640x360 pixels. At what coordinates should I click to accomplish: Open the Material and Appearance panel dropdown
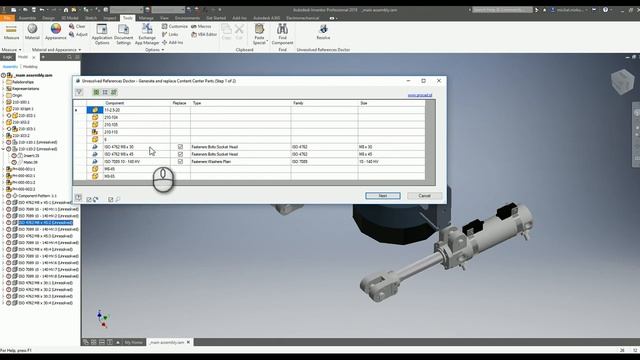tap(80, 50)
